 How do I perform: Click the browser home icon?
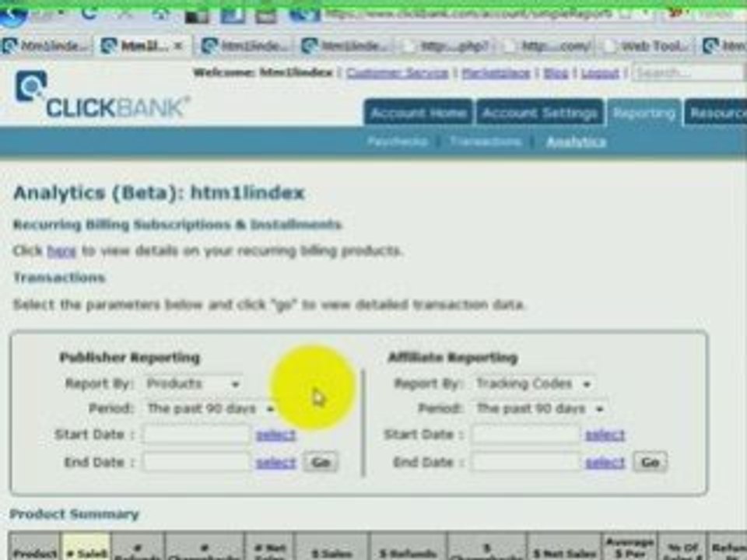point(160,14)
